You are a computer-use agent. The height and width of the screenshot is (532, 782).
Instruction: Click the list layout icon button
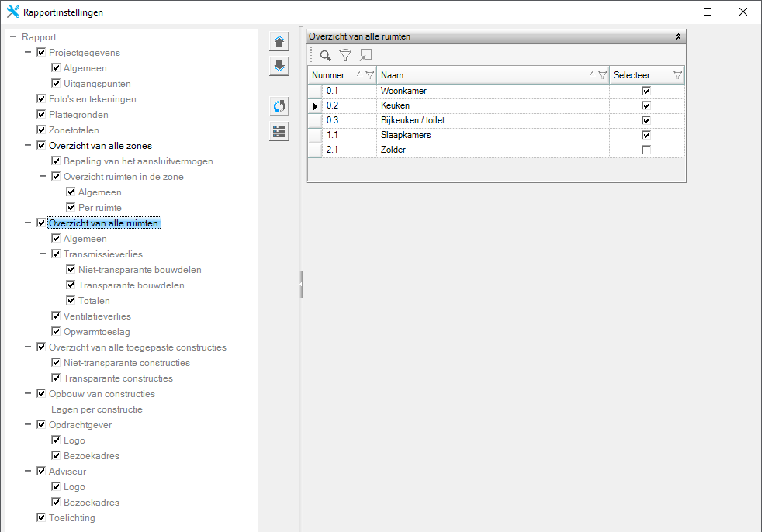279,131
